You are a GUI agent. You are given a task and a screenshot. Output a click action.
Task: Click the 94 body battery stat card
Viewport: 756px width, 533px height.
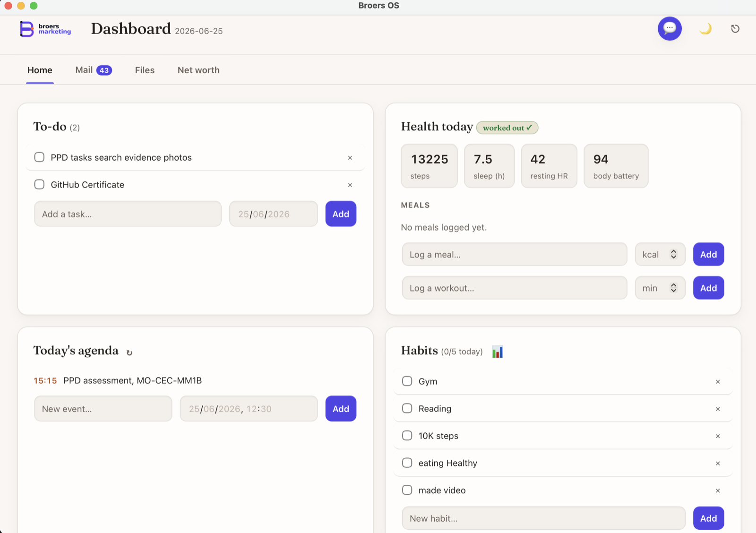[x=616, y=166]
